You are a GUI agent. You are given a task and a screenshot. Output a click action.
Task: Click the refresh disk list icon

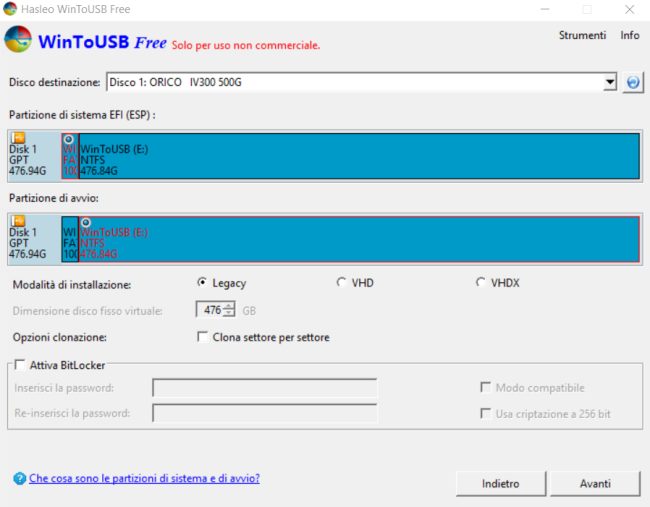coord(633,82)
